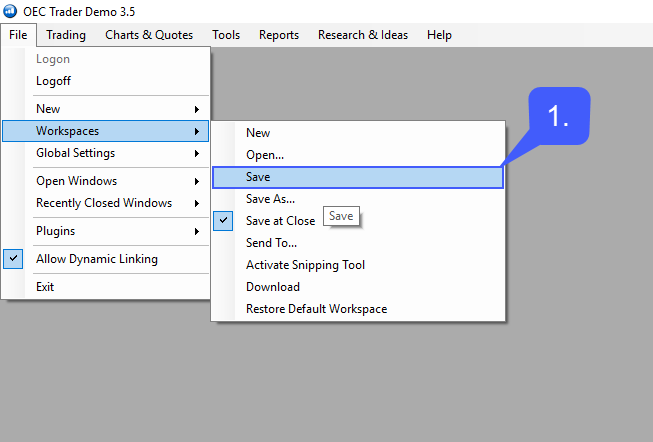Choose Logoff in the File menu
The width and height of the screenshot is (653, 442).
click(x=105, y=81)
